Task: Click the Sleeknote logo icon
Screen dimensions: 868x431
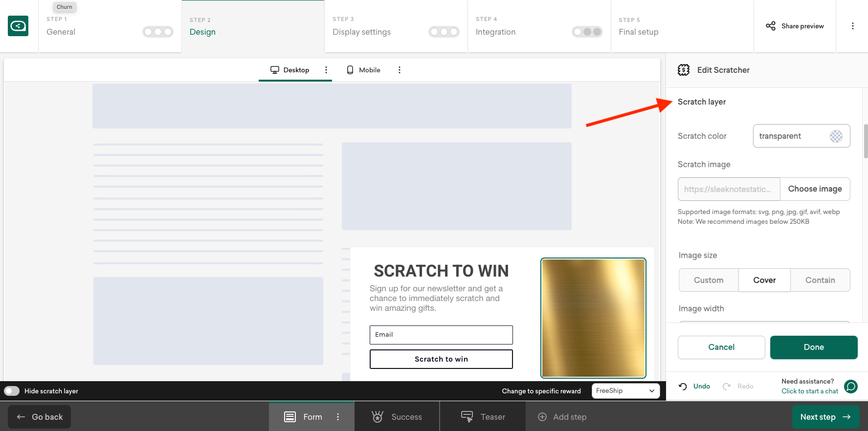Action: pos(18,26)
